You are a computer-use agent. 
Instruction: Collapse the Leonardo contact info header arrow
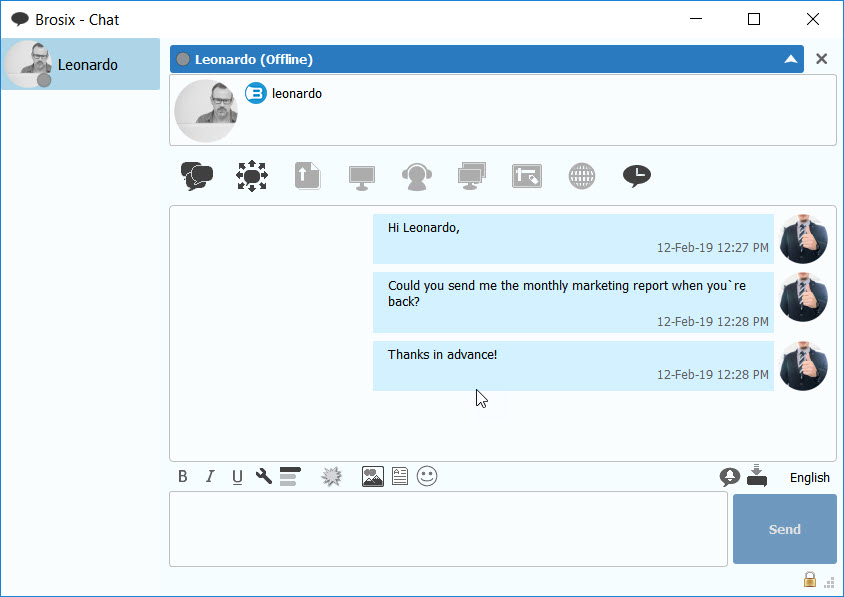[x=791, y=59]
